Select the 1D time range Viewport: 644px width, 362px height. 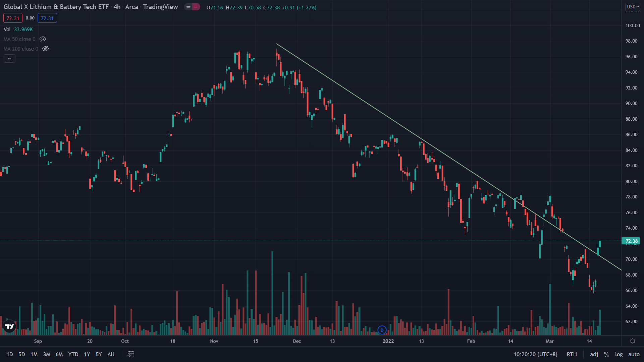click(10, 354)
